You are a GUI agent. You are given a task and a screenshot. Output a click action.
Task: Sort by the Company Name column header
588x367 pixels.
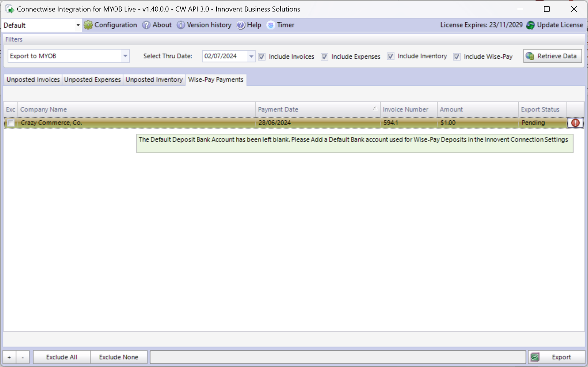pyautogui.click(x=137, y=110)
